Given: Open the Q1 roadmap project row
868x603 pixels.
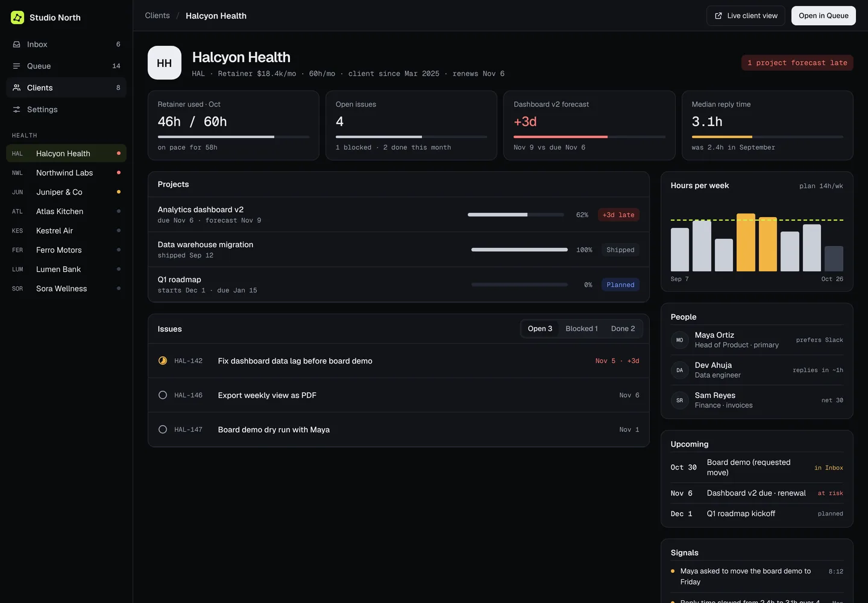Looking at the screenshot, I should (x=398, y=285).
